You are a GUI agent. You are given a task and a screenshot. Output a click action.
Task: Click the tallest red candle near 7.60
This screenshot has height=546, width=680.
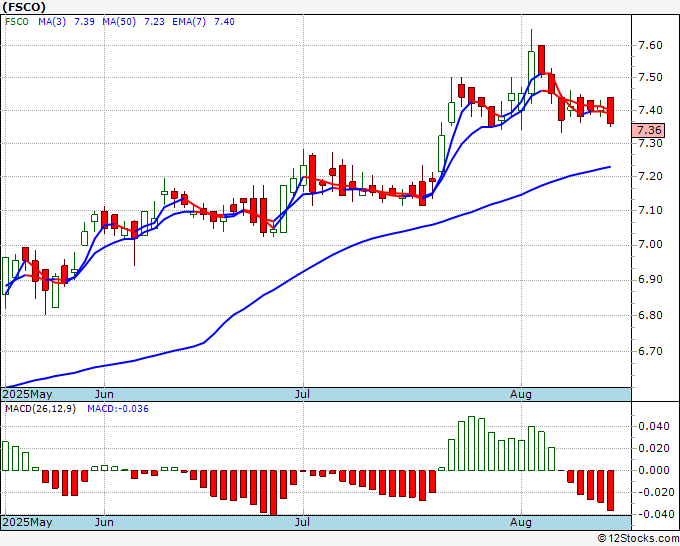tap(541, 60)
